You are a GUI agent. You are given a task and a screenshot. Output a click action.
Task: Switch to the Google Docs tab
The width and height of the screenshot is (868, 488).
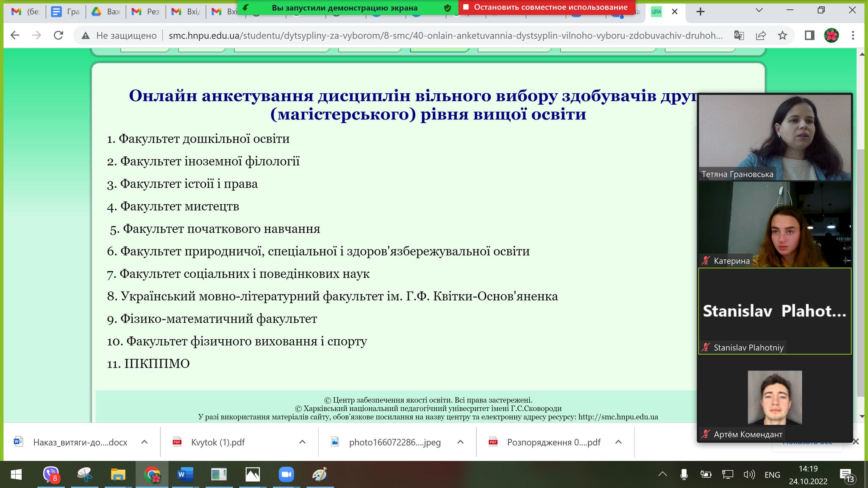pyautogui.click(x=65, y=11)
